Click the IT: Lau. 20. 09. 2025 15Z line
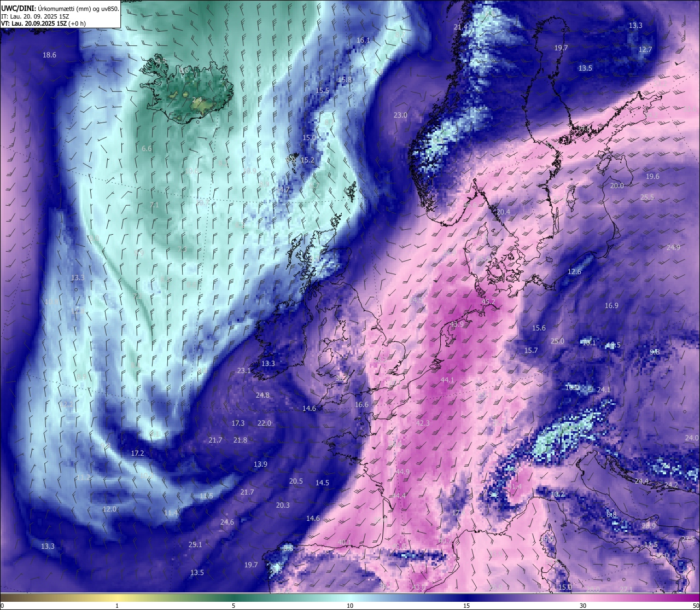The width and height of the screenshot is (700, 610). (x=35, y=16)
